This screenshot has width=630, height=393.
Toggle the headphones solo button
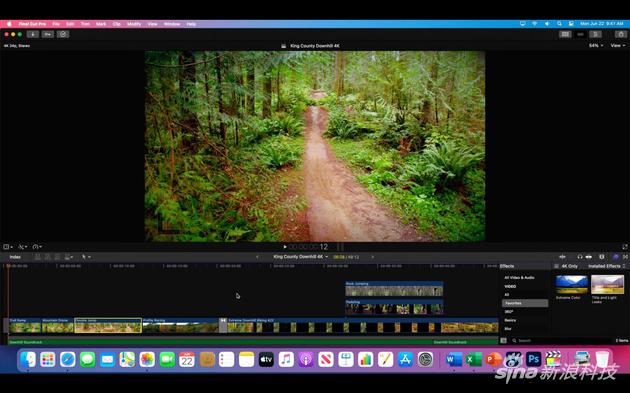coord(579,257)
